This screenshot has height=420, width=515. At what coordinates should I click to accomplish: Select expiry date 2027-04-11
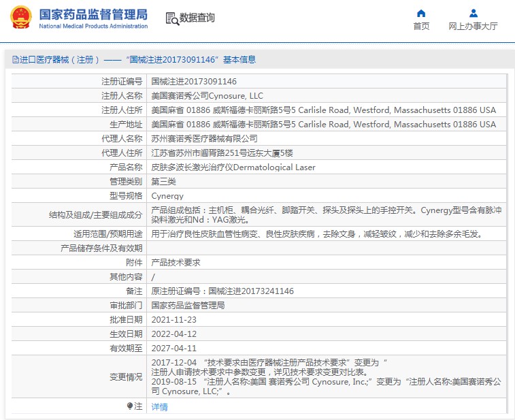(x=173, y=349)
